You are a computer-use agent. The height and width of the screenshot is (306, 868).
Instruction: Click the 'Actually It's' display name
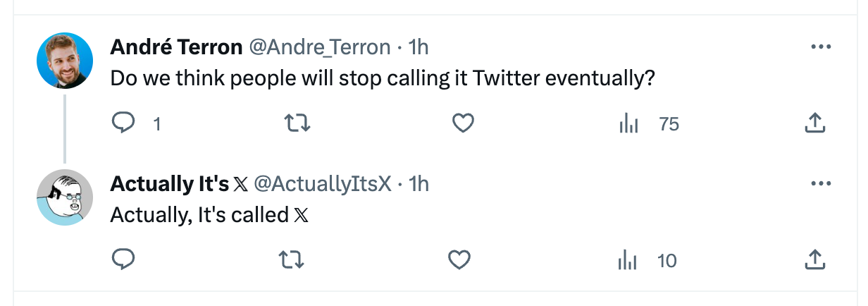pyautogui.click(x=170, y=183)
